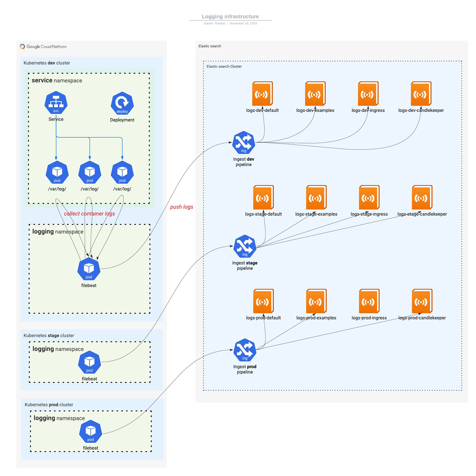
Task: Click the 'collect container logs' label
Action: 90,214
